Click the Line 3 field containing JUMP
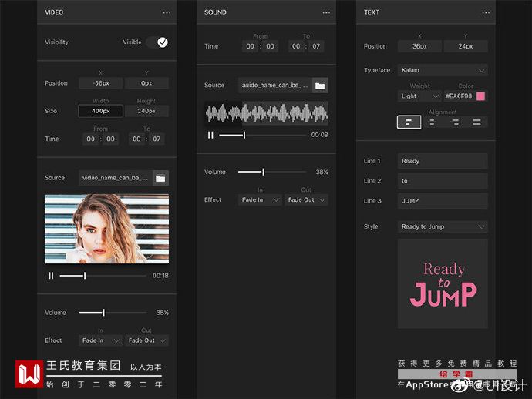532x399 pixels. (443, 201)
